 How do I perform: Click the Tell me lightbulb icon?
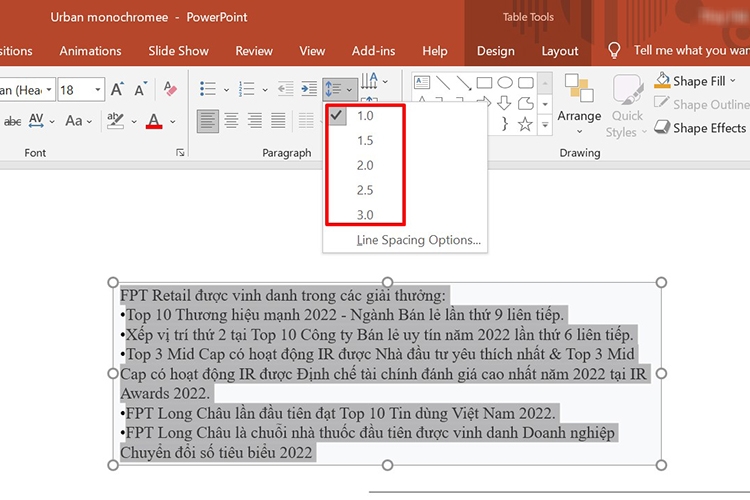(614, 50)
